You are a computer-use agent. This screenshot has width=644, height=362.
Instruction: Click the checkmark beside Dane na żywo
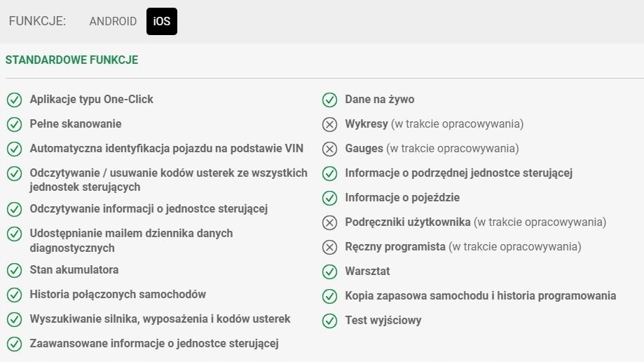(x=329, y=100)
